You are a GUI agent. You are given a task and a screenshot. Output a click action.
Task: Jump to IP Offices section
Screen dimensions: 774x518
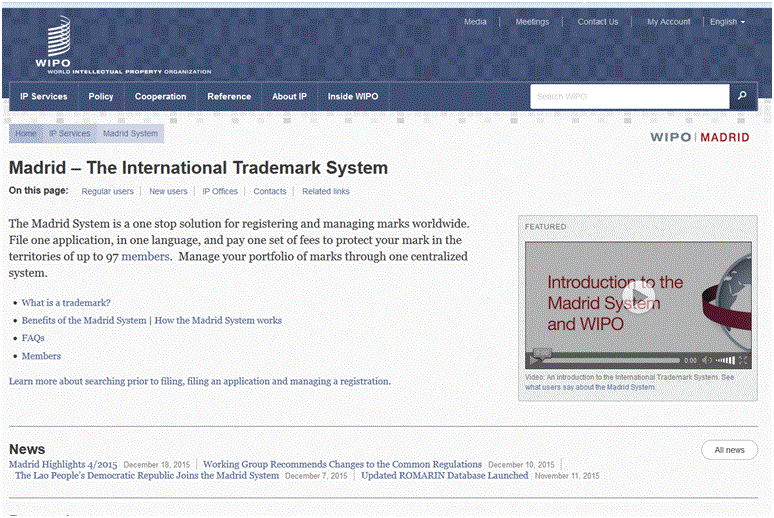point(220,191)
